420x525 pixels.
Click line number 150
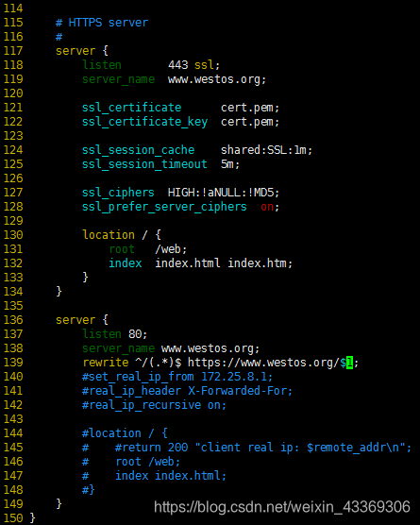13,518
